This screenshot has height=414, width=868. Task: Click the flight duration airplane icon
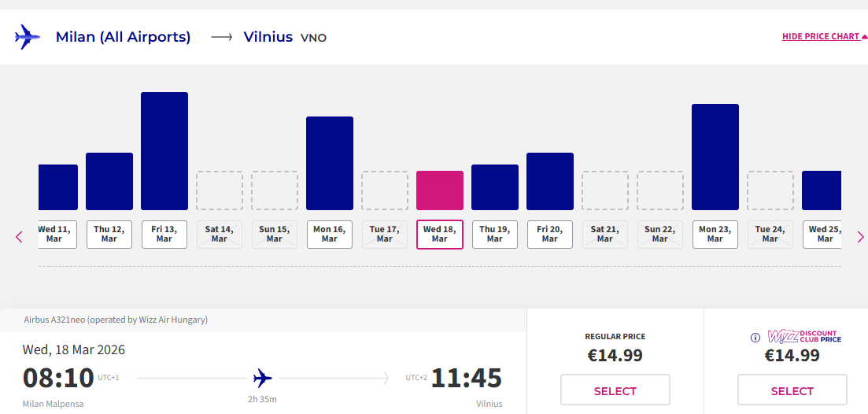(263, 379)
